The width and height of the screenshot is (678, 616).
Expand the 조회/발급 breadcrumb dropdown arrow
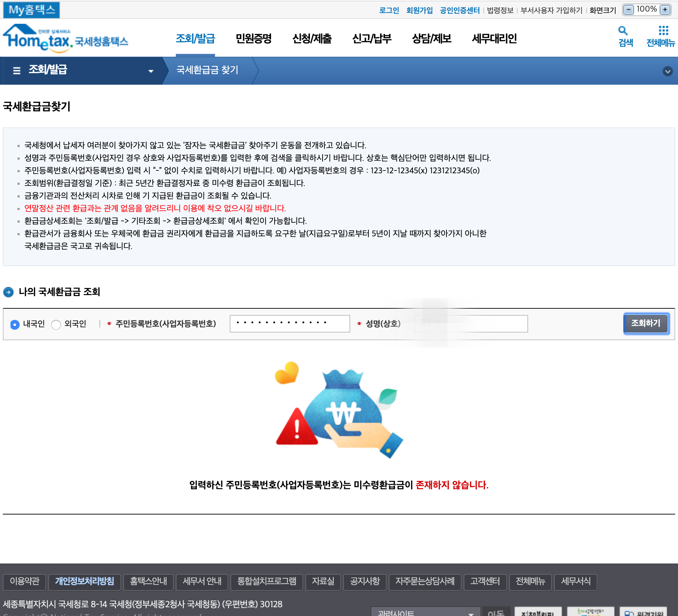(x=151, y=71)
